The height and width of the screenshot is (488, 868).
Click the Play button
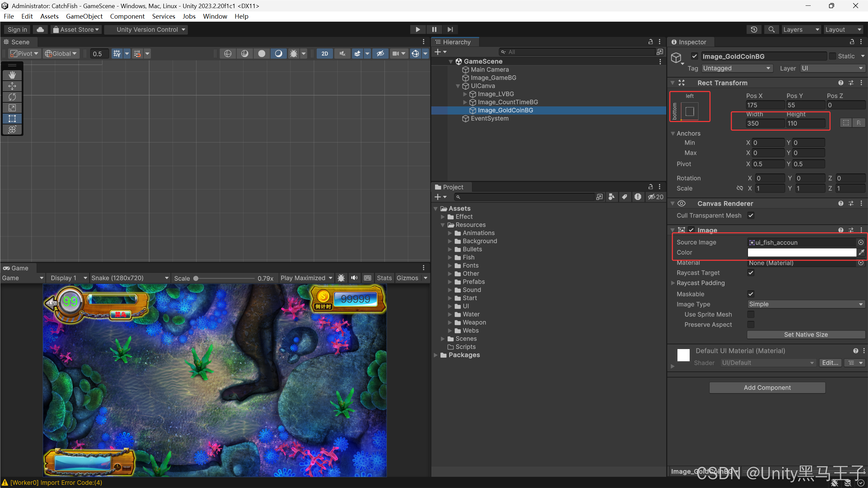point(418,29)
